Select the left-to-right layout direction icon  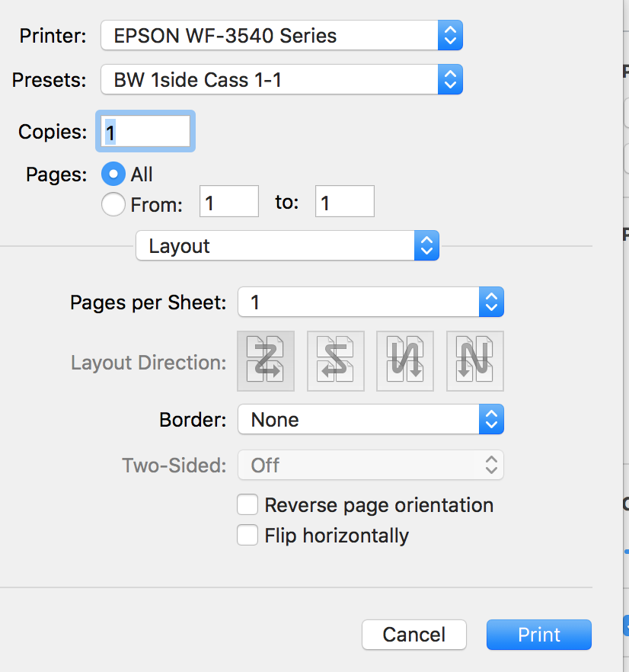[x=265, y=361]
